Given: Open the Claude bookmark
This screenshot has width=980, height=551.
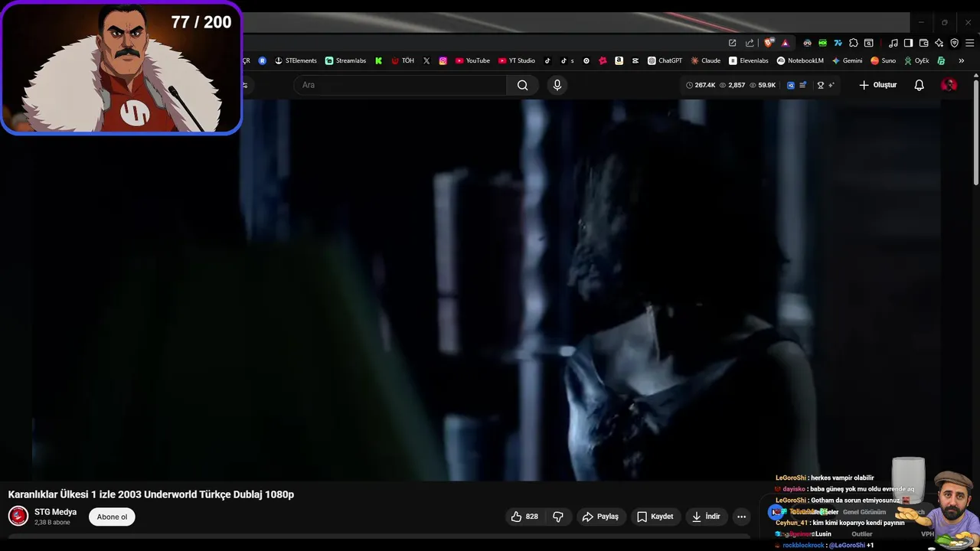Looking at the screenshot, I should [x=705, y=60].
